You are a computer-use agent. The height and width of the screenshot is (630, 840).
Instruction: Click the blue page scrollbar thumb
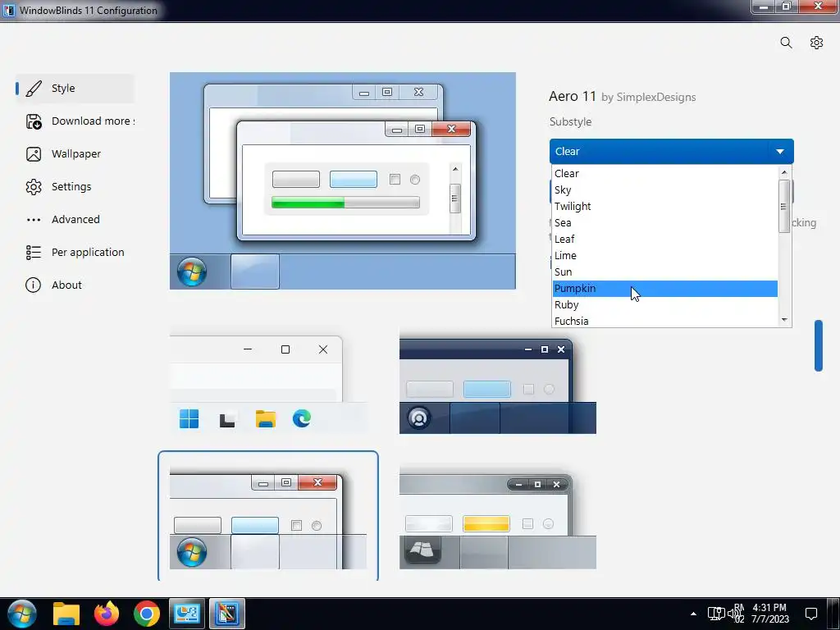818,345
